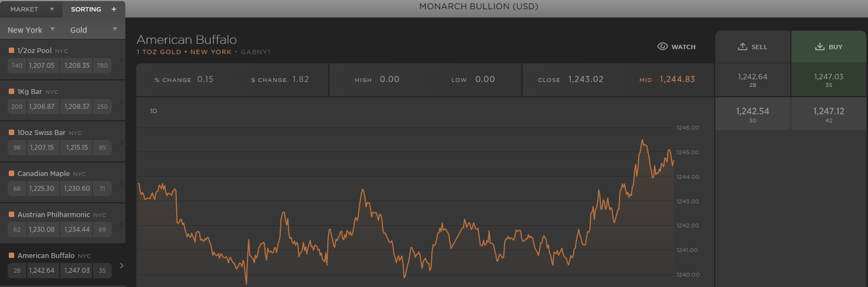868x287 pixels.
Task: Select buy quote 1,247.12 with quantity 42
Action: [829, 114]
